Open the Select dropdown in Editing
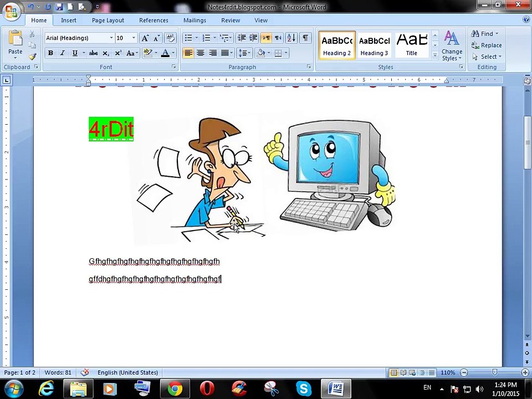 pyautogui.click(x=487, y=57)
